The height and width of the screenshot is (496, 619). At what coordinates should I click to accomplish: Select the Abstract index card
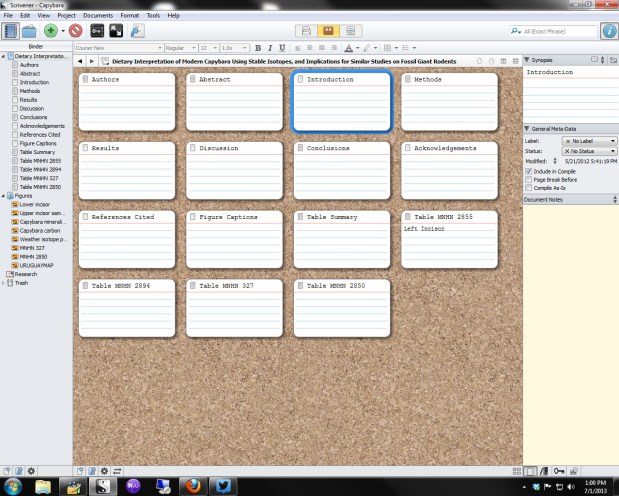[x=234, y=102]
